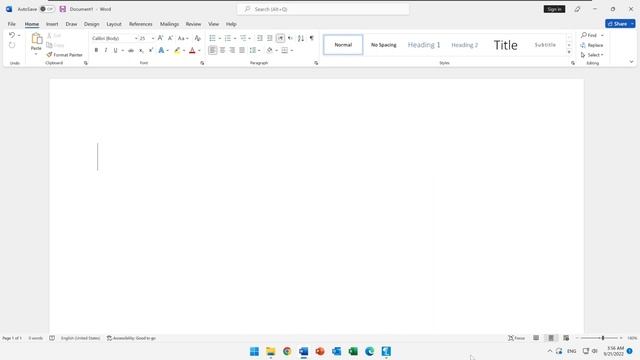Open Chrome from the taskbar
This screenshot has height=360, width=640.
pos(287,351)
